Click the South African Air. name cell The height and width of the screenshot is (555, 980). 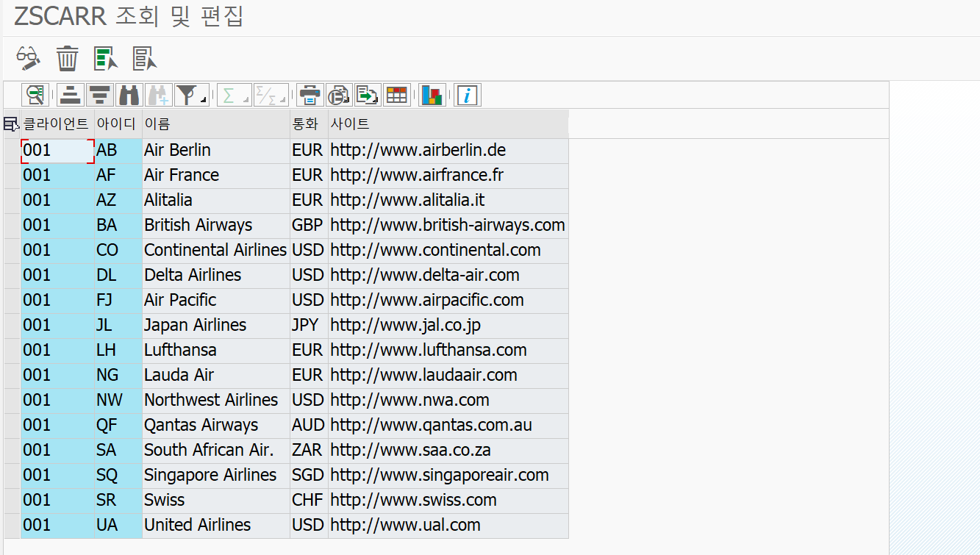click(x=216, y=451)
